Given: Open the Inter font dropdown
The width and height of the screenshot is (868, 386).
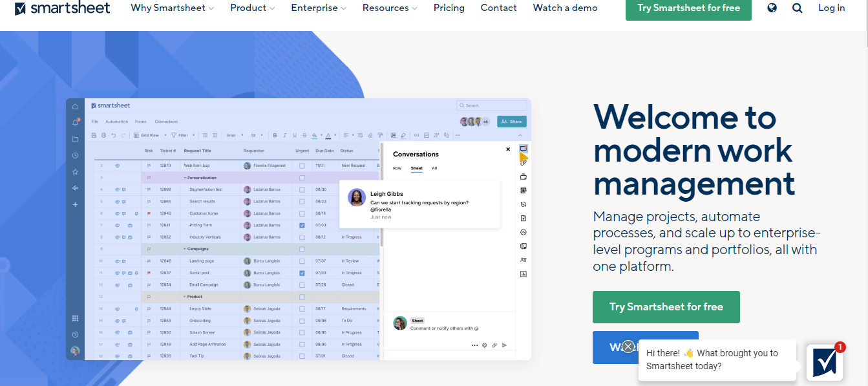Looking at the screenshot, I should (235, 135).
